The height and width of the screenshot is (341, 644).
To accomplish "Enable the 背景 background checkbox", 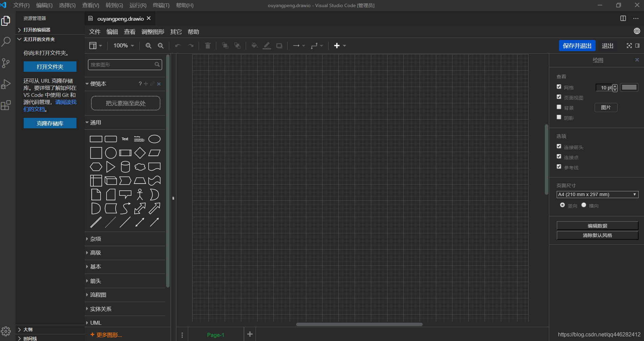I will [559, 107].
